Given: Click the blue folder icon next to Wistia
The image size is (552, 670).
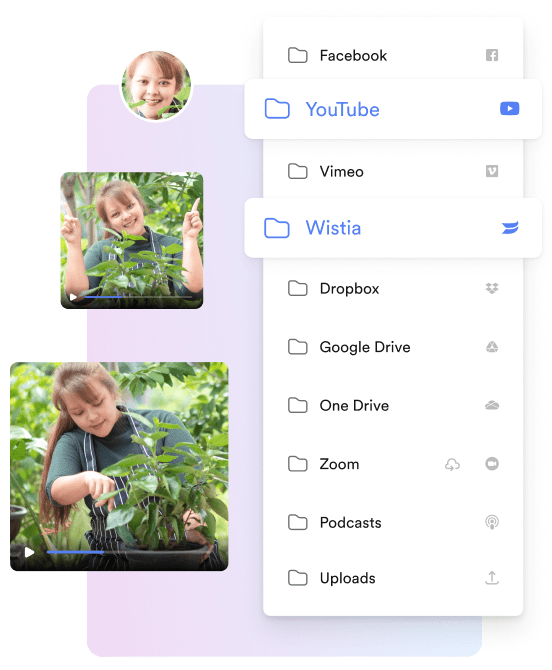Looking at the screenshot, I should pos(277,228).
